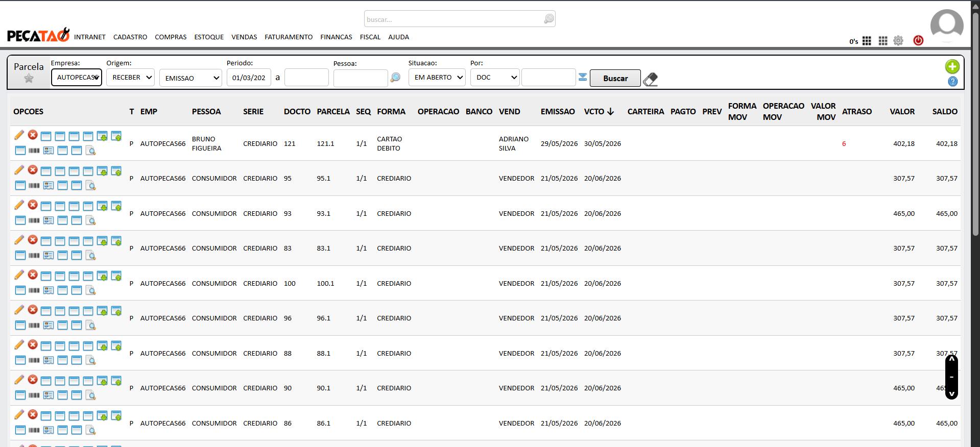Viewport: 980px width, 447px height.
Task: Click the Pessoa search magnifier icon
Action: [395, 78]
